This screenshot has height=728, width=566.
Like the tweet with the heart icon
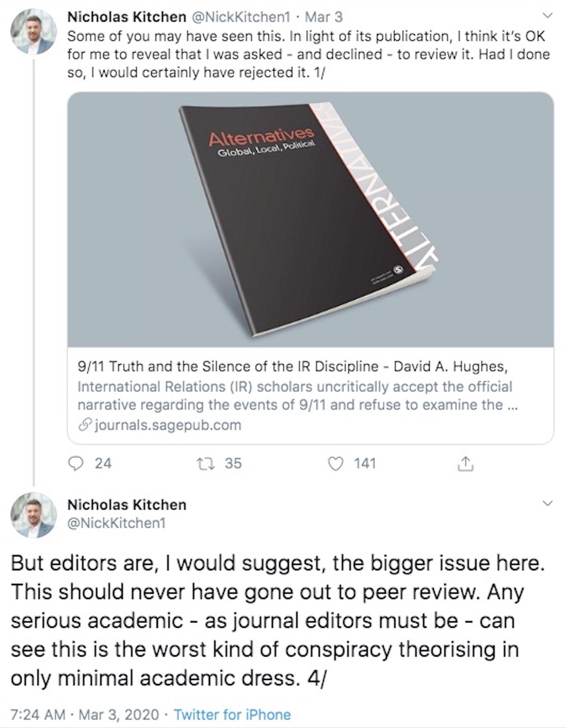(336, 464)
